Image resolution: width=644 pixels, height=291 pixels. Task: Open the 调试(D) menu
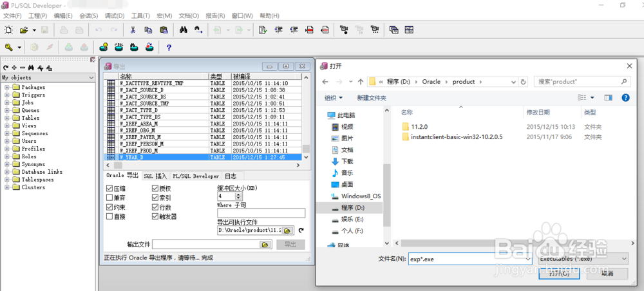(x=115, y=15)
